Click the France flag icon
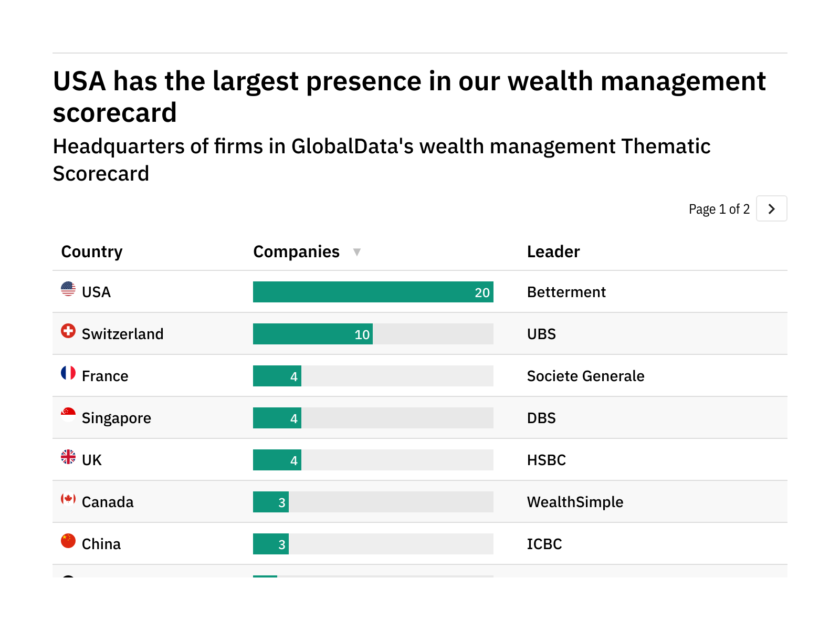Image resolution: width=840 pixels, height=630 pixels. coord(68,373)
